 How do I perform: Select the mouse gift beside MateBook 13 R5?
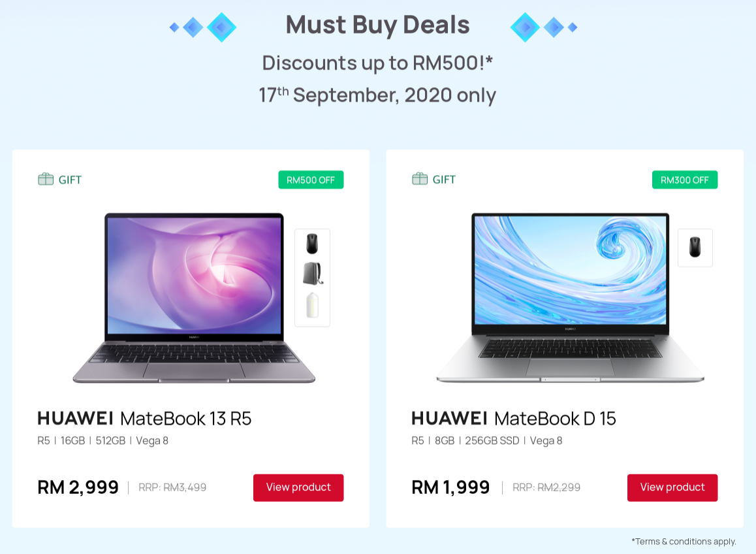pos(312,244)
